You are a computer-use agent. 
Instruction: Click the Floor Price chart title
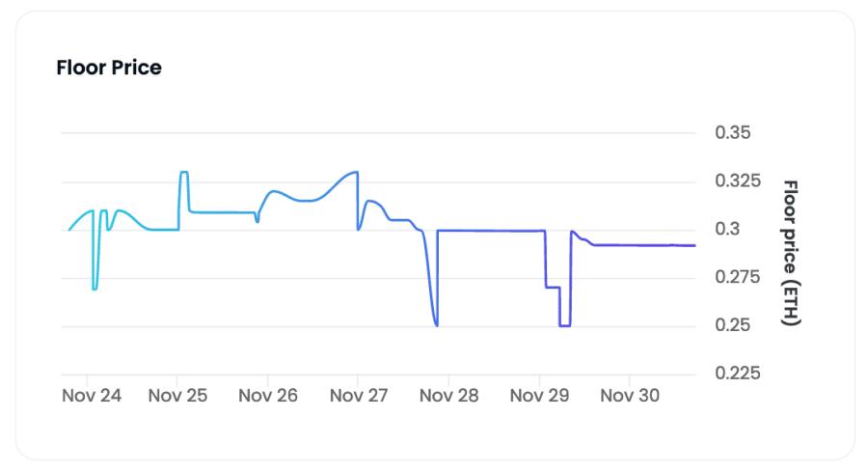pos(109,68)
